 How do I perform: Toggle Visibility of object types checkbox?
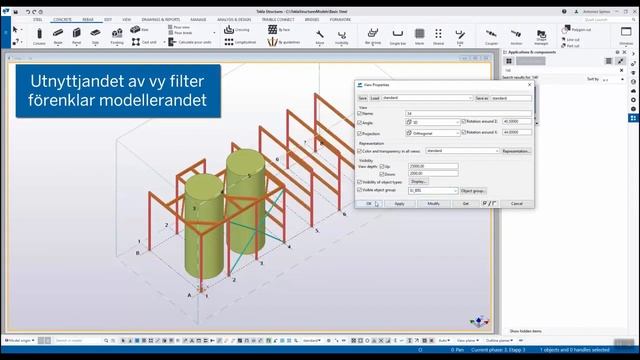click(x=360, y=182)
